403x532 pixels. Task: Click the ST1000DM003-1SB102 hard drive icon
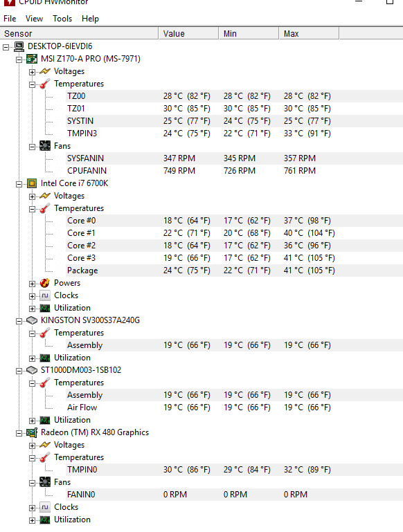tap(32, 370)
